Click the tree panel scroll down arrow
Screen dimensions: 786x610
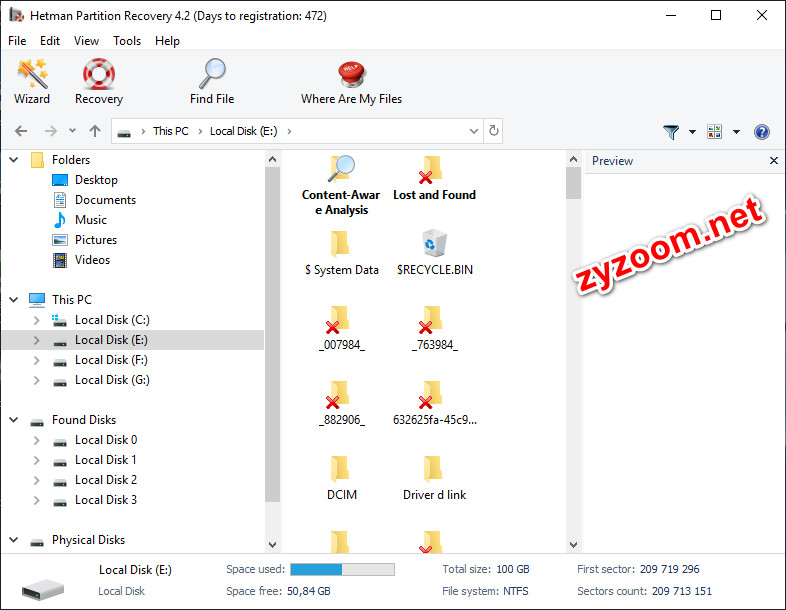point(272,544)
